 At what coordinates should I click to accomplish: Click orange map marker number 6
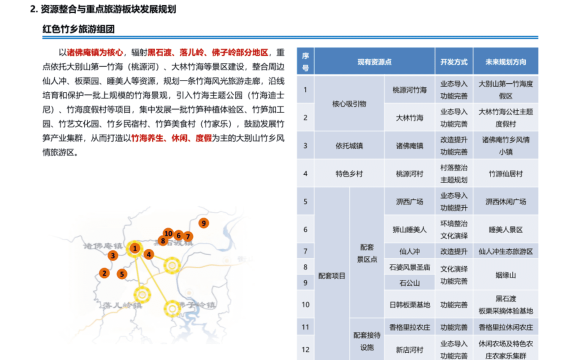[x=178, y=235]
